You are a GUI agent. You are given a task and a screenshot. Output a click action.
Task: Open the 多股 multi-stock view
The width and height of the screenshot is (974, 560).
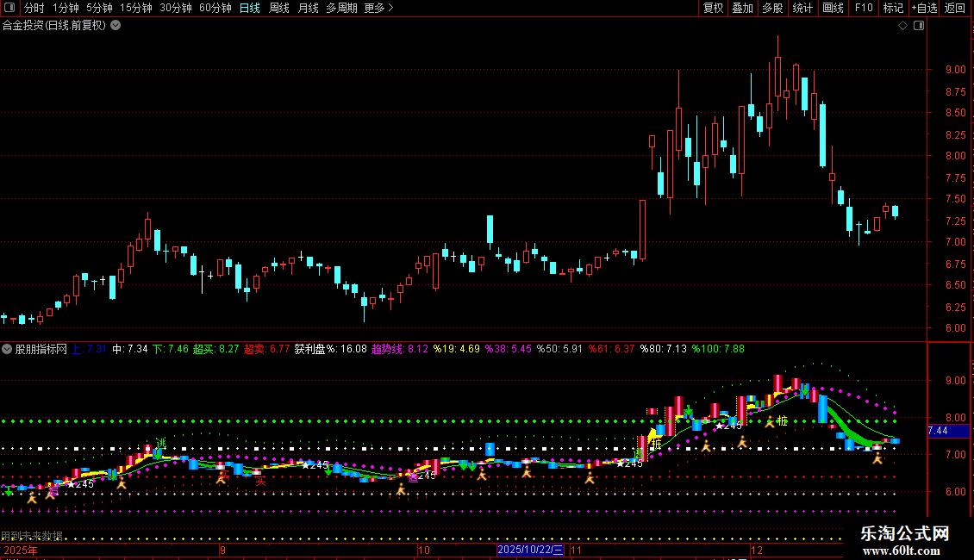pyautogui.click(x=773, y=8)
